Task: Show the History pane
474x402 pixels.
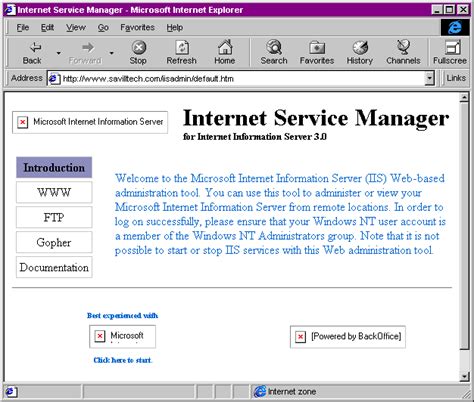Action: click(360, 53)
